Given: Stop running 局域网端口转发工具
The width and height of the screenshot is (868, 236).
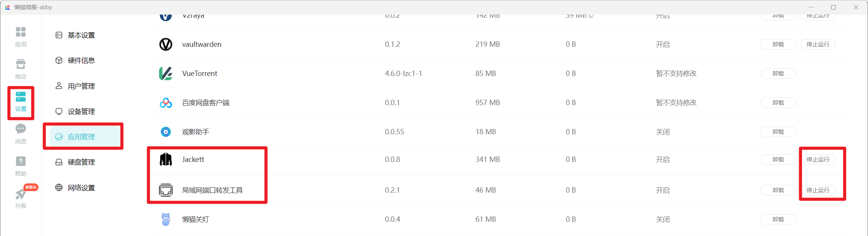Looking at the screenshot, I should point(818,190).
